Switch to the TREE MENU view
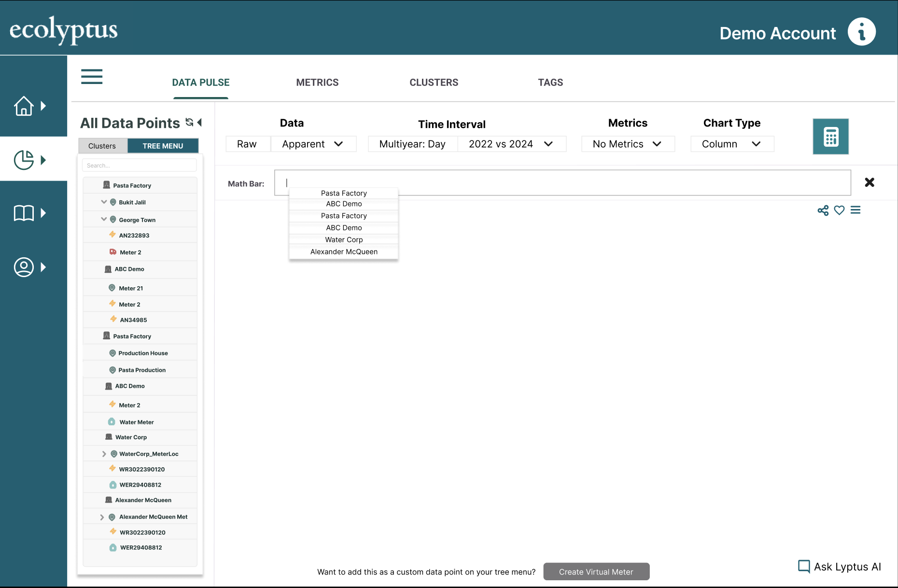 (x=163, y=146)
